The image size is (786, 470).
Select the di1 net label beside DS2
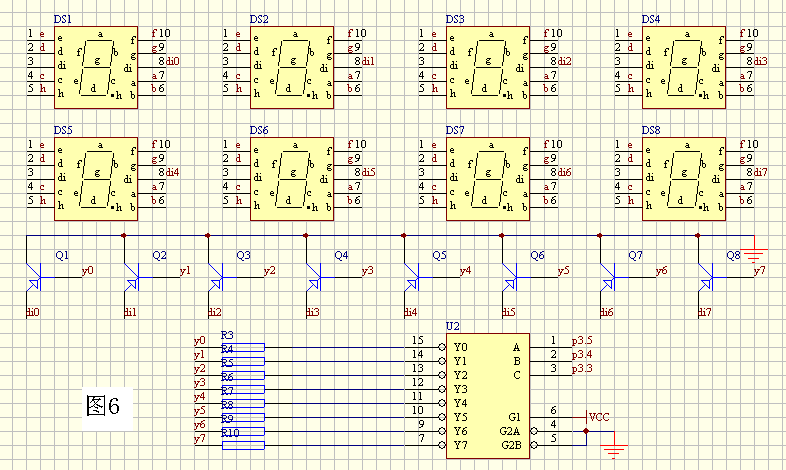pos(368,61)
